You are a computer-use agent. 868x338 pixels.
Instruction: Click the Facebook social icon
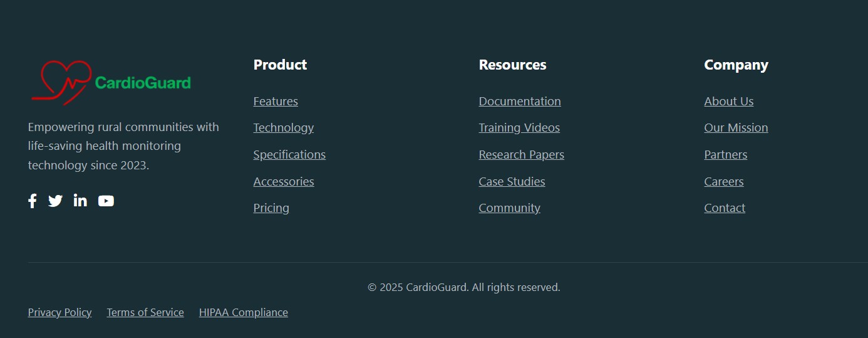pyautogui.click(x=33, y=201)
